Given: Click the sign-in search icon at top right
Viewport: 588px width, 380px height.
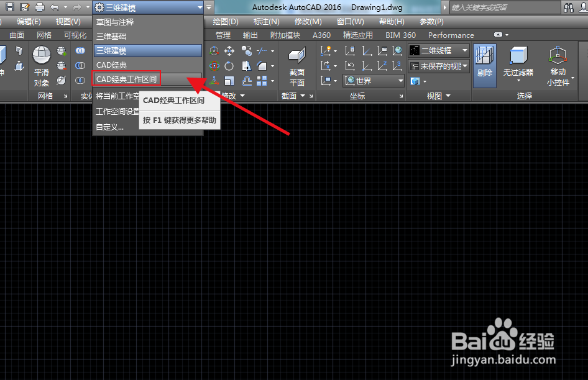Looking at the screenshot, I should pos(570,7).
